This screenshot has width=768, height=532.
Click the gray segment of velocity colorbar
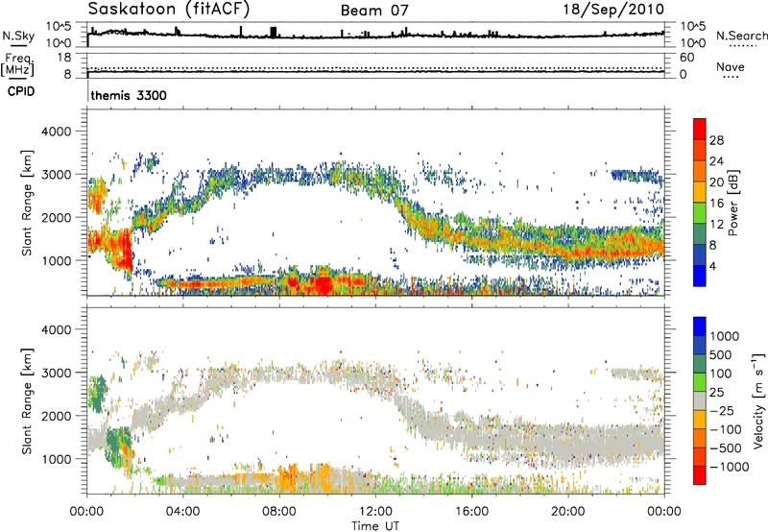(700, 400)
